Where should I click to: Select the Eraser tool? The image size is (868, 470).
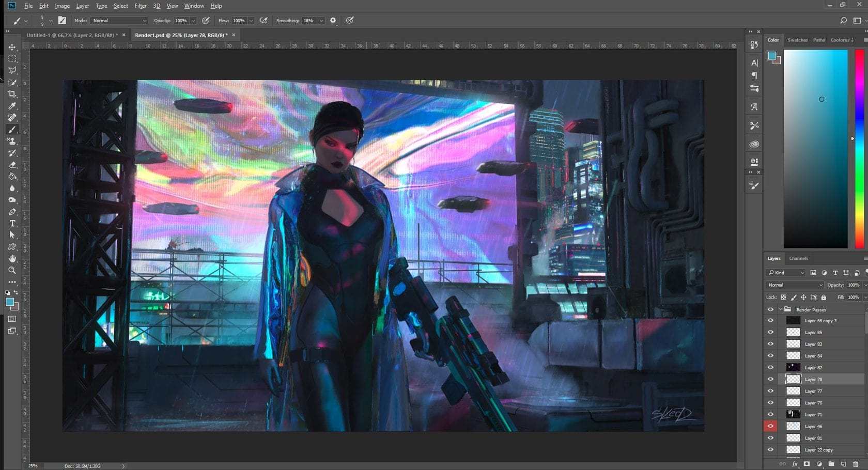pos(12,165)
